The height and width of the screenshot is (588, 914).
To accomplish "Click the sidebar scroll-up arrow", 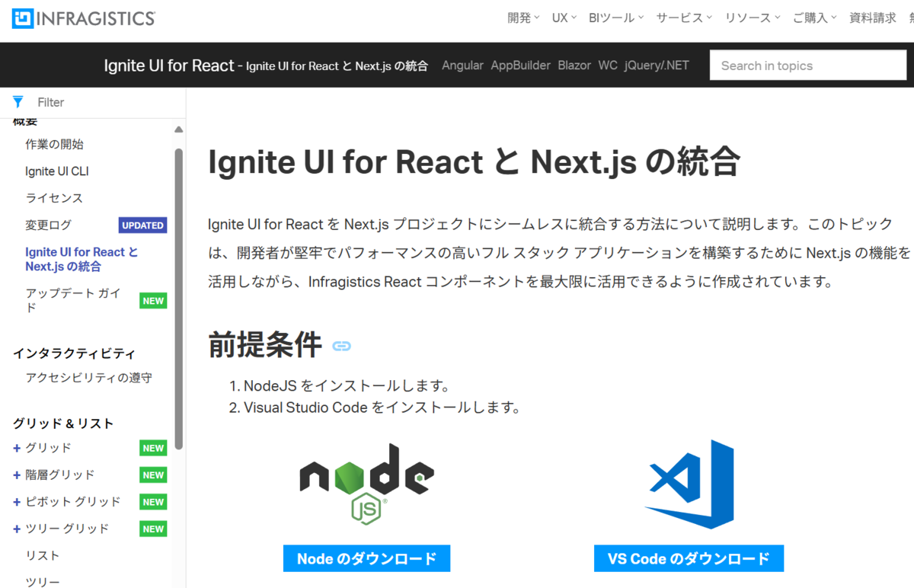I will (178, 129).
